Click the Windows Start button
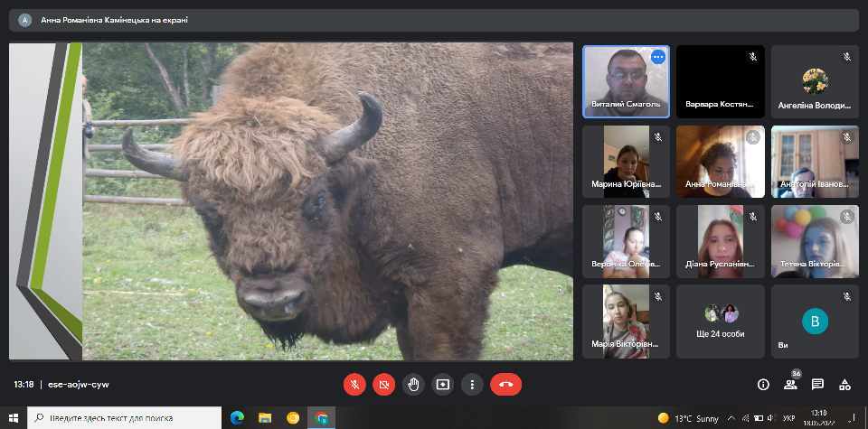Screen dimensions: 868x429 pos(13,417)
